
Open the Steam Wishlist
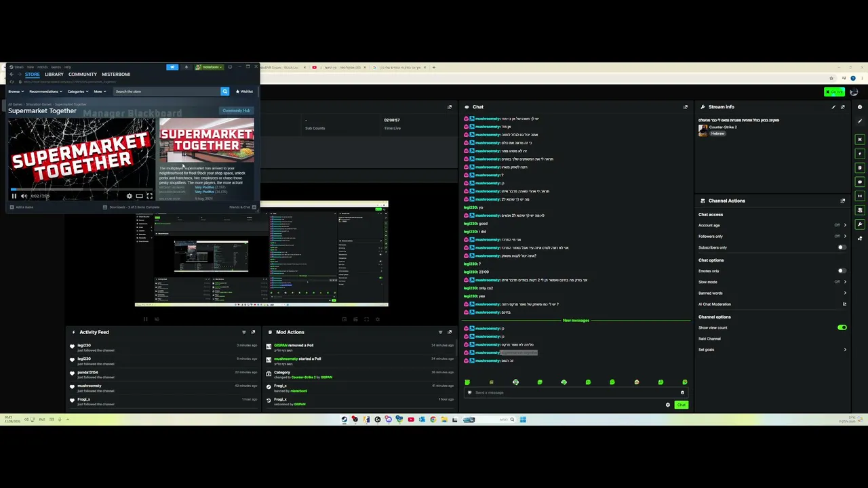coord(244,91)
